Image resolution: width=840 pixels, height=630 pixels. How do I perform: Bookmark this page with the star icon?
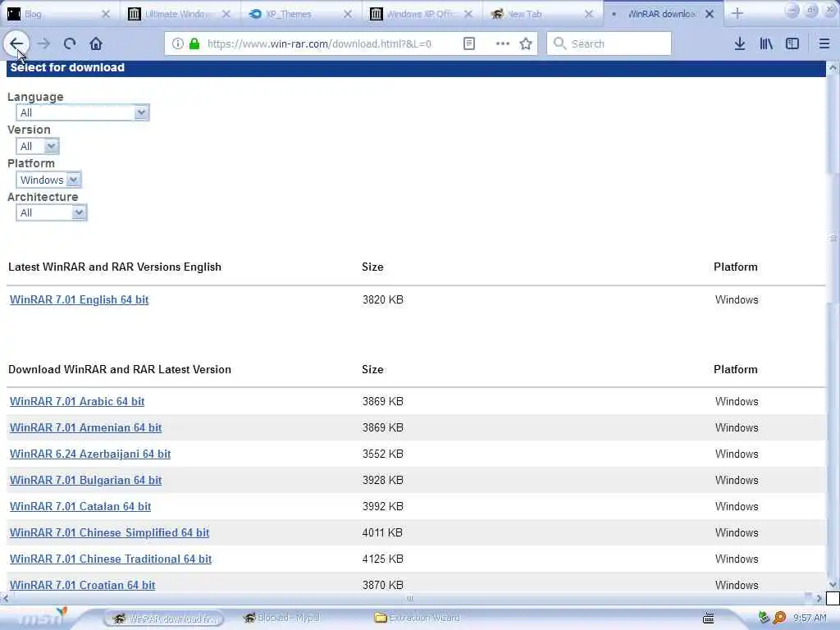[x=526, y=44]
